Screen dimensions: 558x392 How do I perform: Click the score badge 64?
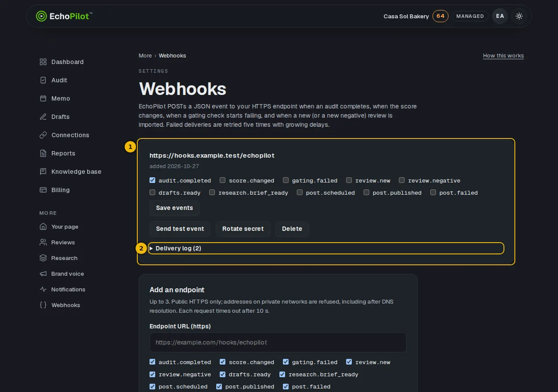coord(440,16)
